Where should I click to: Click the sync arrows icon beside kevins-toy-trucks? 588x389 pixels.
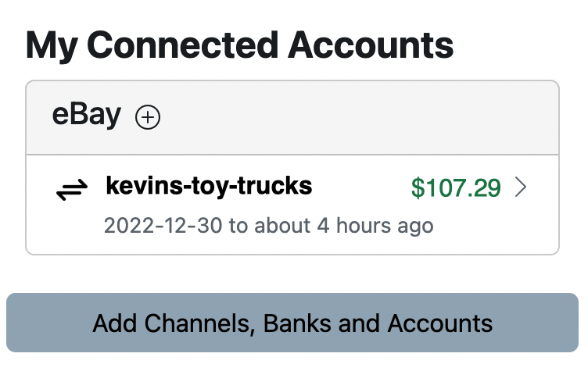[73, 188]
